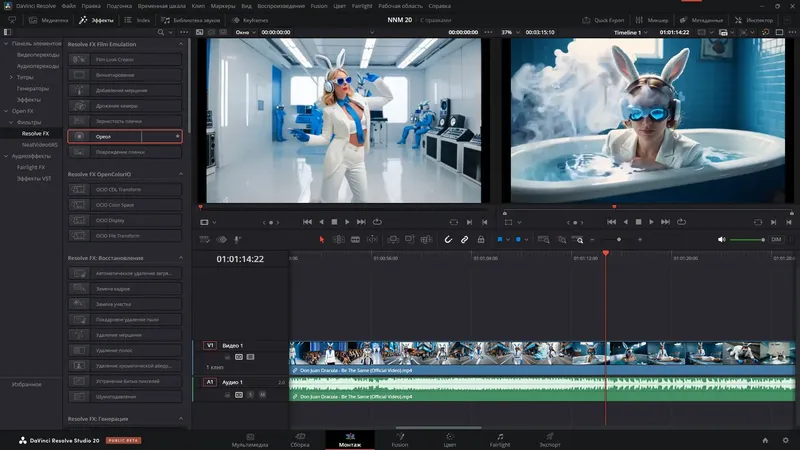The height and width of the screenshot is (450, 800).
Task: Adjust the monitor volume slider
Action: [x=745, y=239]
